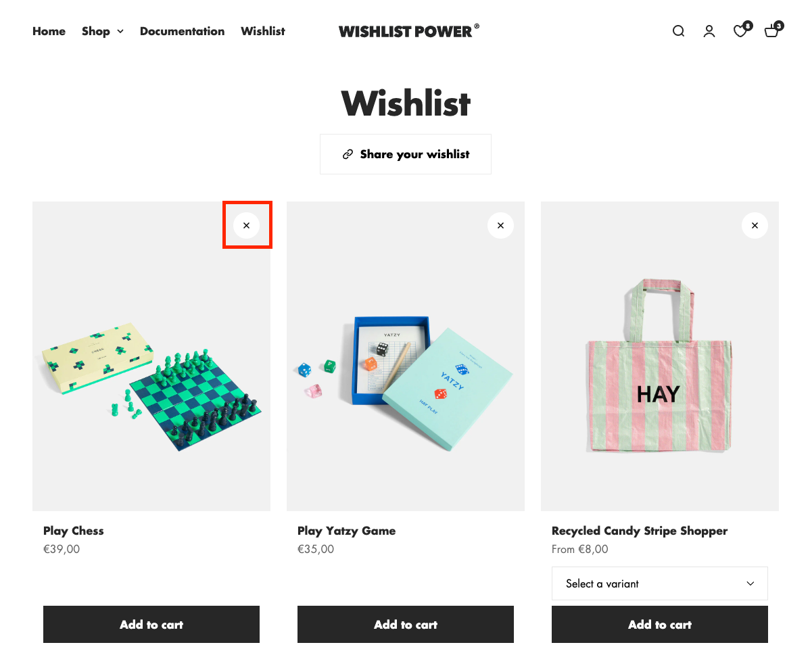The image size is (810, 672).
Task: Click the Wishlist Power logo
Action: pos(408,31)
